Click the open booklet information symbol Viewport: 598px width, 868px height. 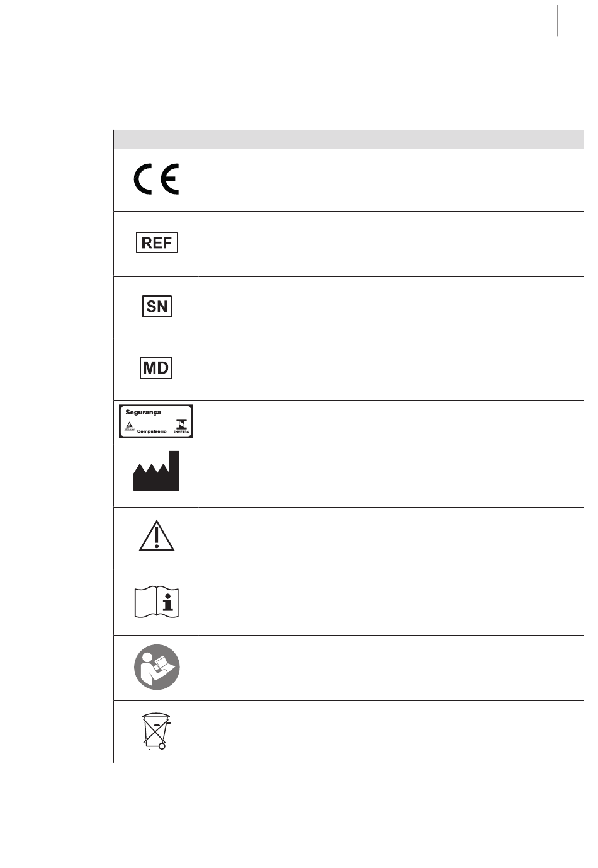pos(157,602)
